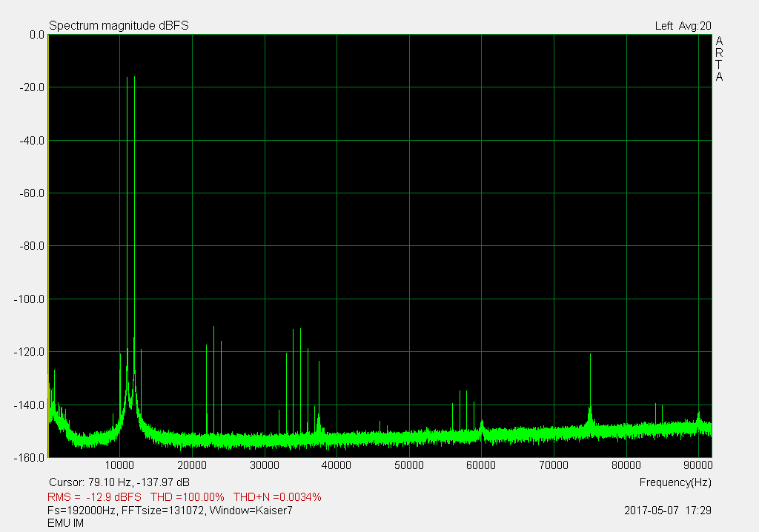759x532 pixels.
Task: Click the 40000 frequency axis label
Action: point(337,465)
